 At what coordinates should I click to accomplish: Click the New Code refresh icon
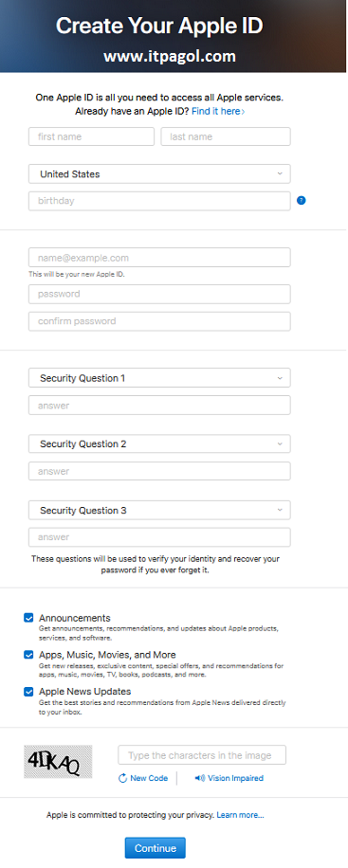[123, 778]
